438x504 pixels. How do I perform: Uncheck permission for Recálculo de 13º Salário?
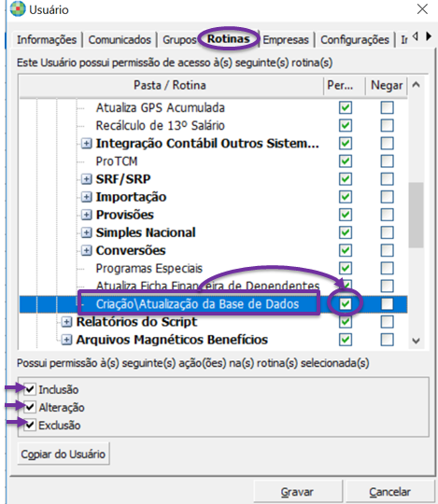tap(346, 125)
